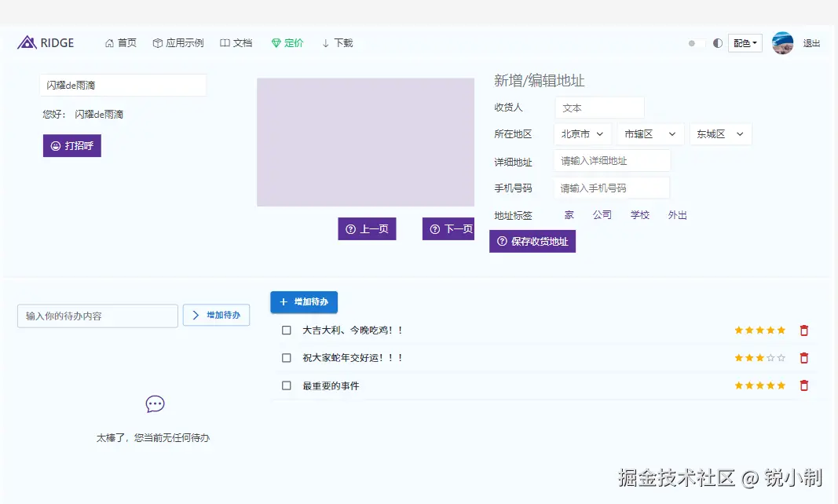Click the outlined 增加待办 button with chevron

coord(217,316)
